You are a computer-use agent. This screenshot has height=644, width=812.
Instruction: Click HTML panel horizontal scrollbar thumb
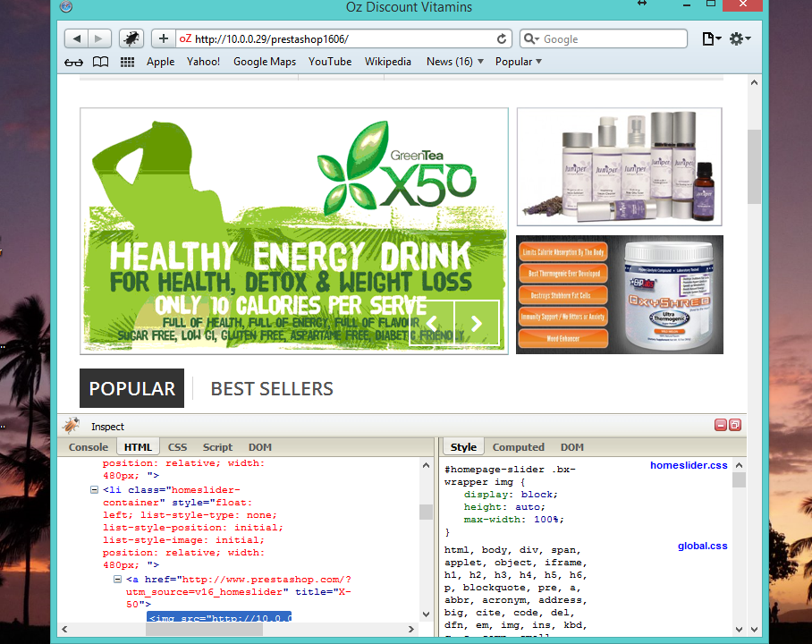[x=204, y=629]
